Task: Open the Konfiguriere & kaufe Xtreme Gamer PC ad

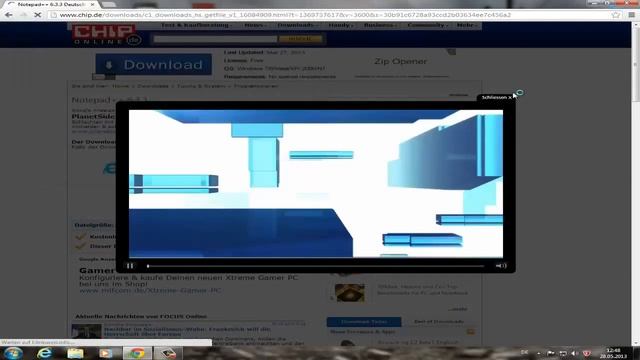Action: point(189,281)
